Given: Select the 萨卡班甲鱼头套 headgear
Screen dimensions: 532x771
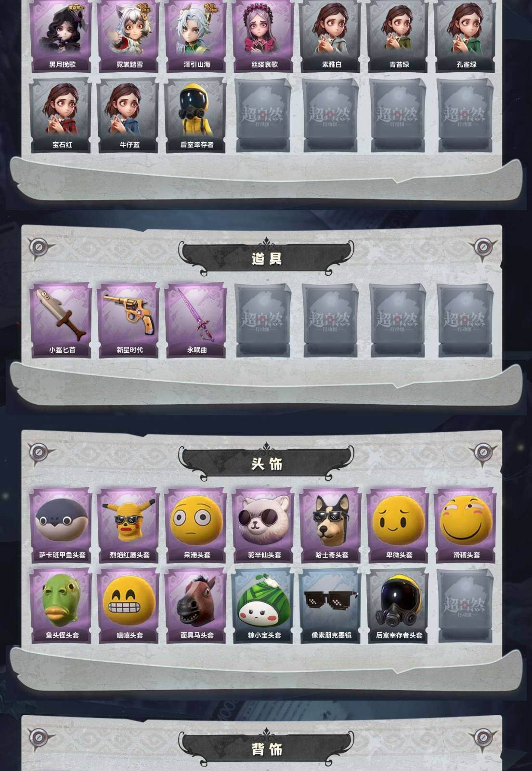Looking at the screenshot, I should pyautogui.click(x=61, y=525).
